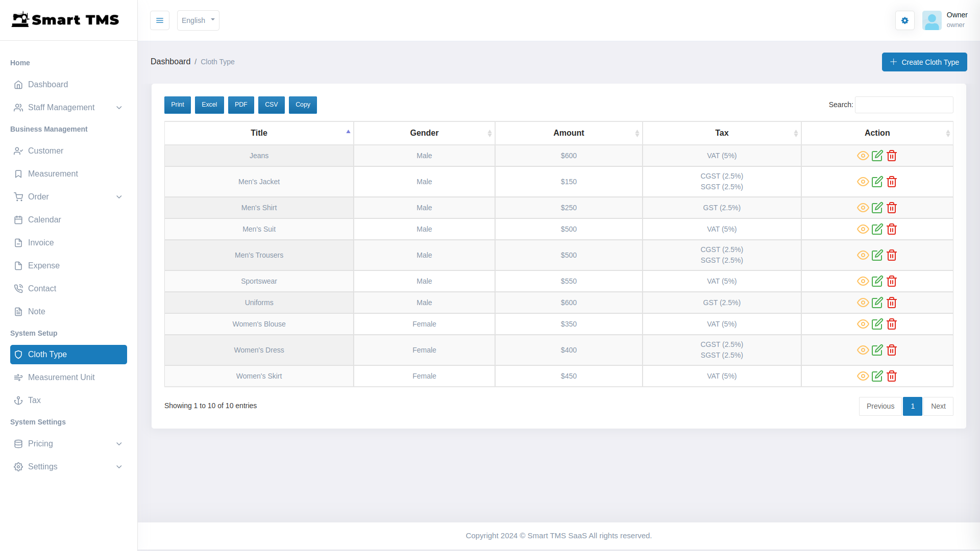980x551 pixels.
Task: Delete Sportswear via red trash icon
Action: [x=892, y=281]
